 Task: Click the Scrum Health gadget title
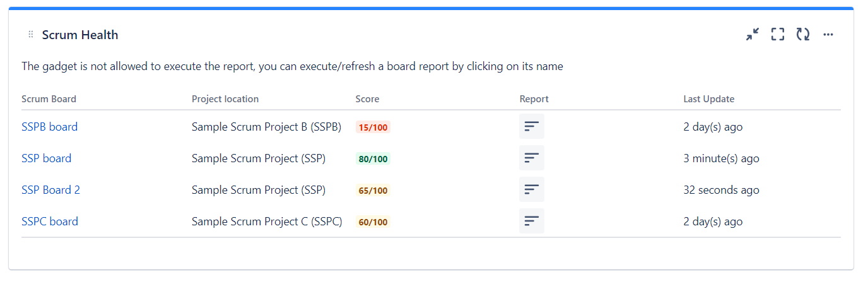[x=80, y=35]
